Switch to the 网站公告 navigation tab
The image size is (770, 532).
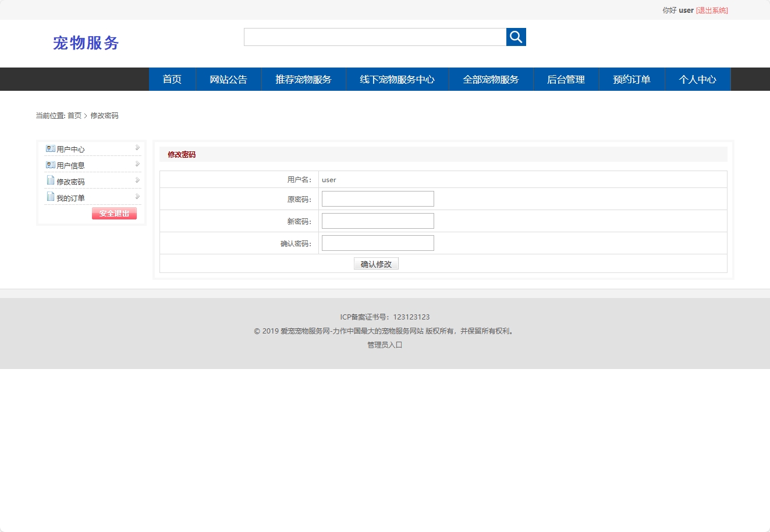(x=228, y=79)
